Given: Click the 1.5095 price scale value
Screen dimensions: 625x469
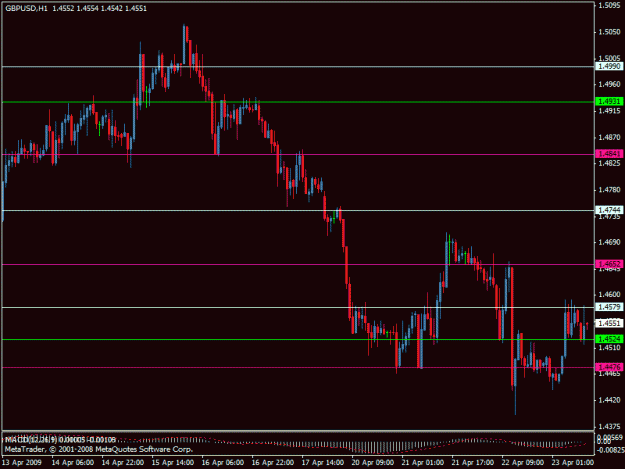Looking at the screenshot, I should click(x=609, y=5).
